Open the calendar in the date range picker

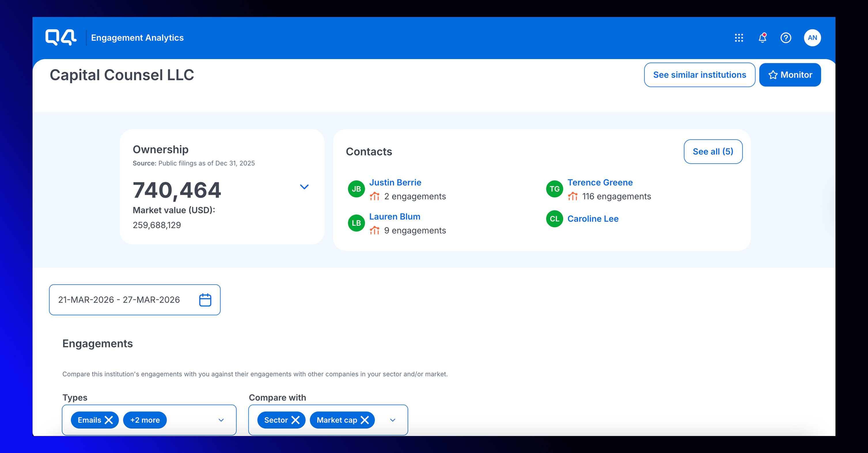tap(205, 299)
